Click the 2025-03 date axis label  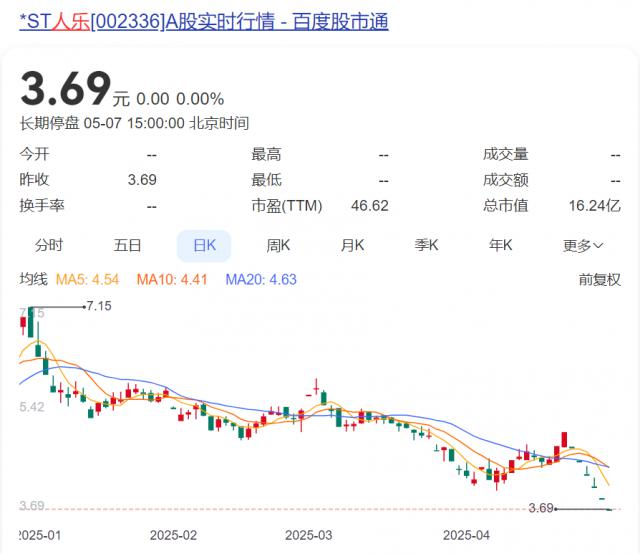[309, 535]
